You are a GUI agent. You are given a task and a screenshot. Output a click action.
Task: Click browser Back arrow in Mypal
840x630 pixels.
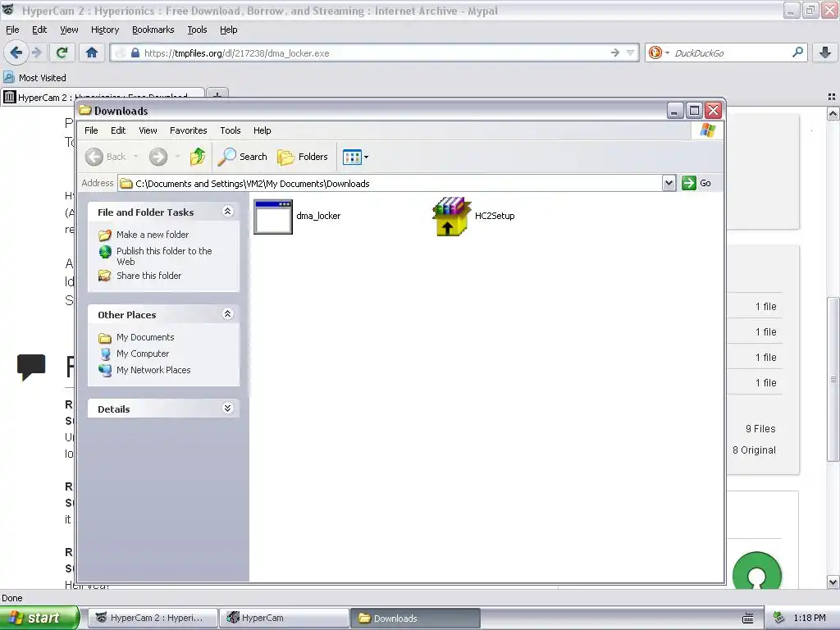[x=16, y=52]
